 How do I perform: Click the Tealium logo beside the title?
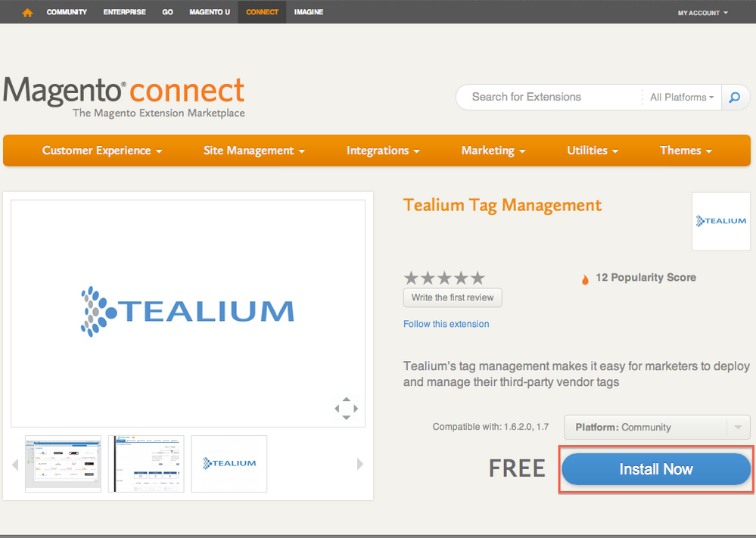click(x=720, y=221)
